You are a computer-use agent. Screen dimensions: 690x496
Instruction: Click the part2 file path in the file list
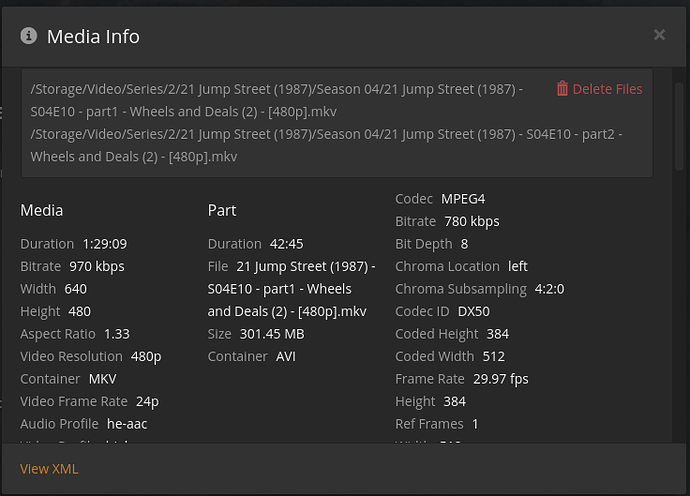pyautogui.click(x=325, y=145)
